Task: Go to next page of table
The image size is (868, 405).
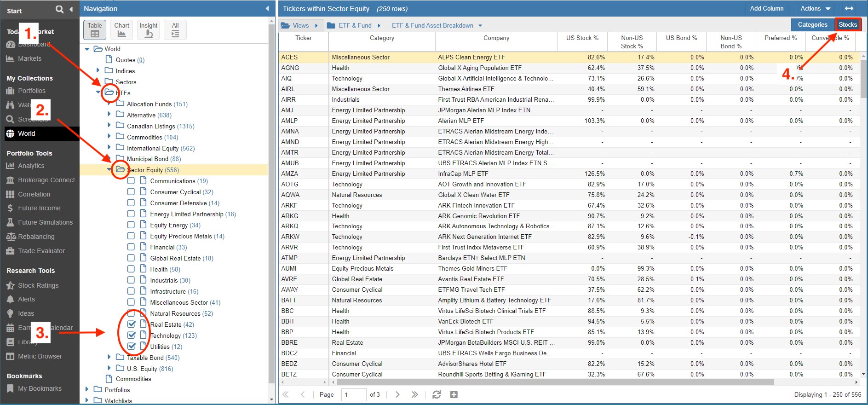Action: pos(397,394)
